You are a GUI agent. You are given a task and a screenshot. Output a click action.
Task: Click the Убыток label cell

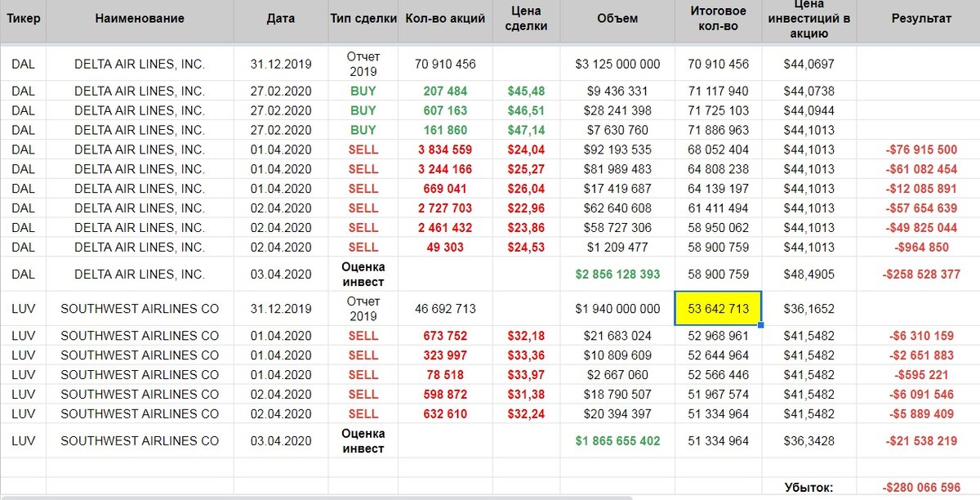(x=808, y=488)
